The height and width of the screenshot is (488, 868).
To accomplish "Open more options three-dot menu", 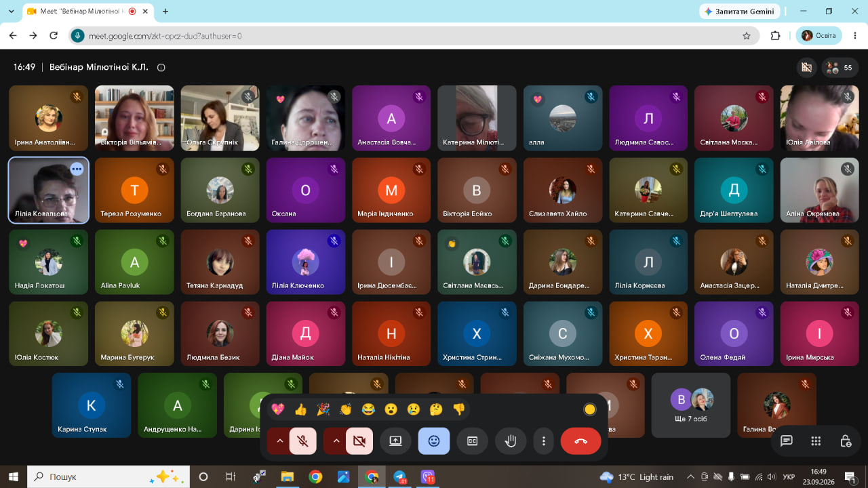I will tap(544, 441).
